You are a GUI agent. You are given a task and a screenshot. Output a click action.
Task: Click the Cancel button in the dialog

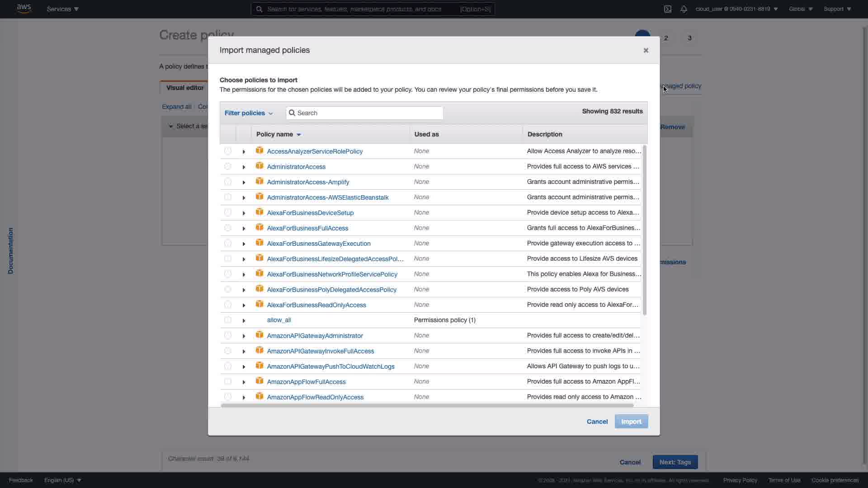(597, 422)
